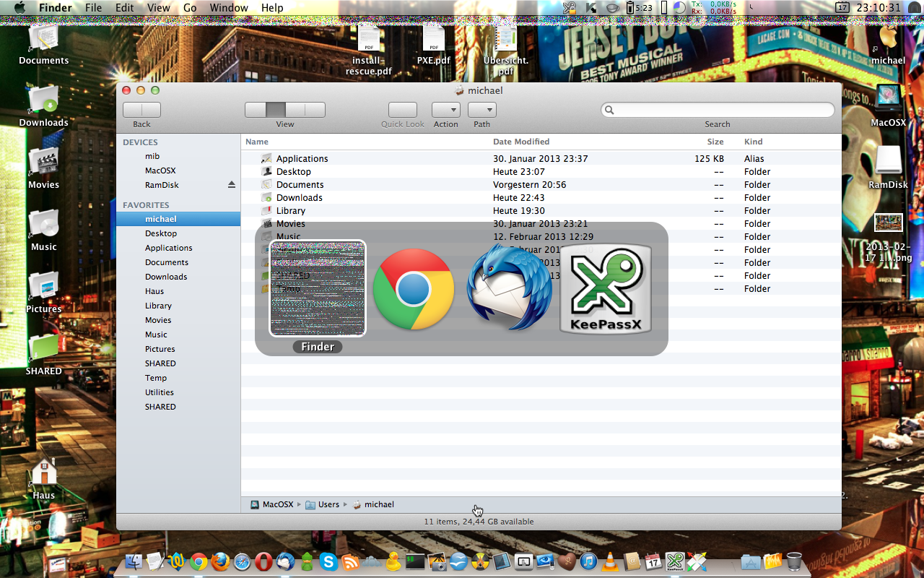Select the MacOSX disk icon on desktop

click(x=888, y=105)
